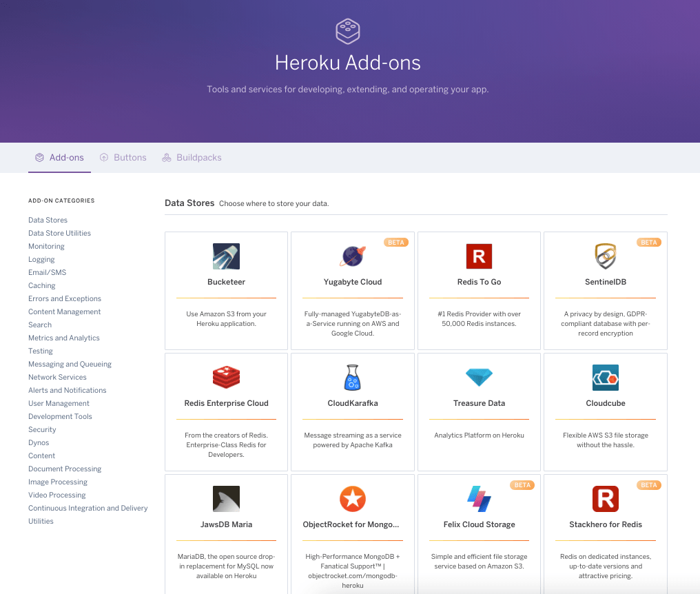Image resolution: width=700 pixels, height=594 pixels.
Task: Open the Search category link
Action: (40, 325)
